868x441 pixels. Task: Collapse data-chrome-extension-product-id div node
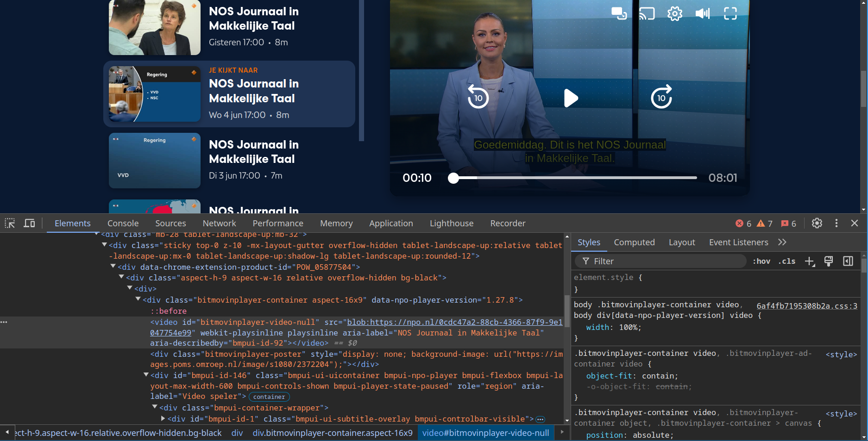pos(113,266)
